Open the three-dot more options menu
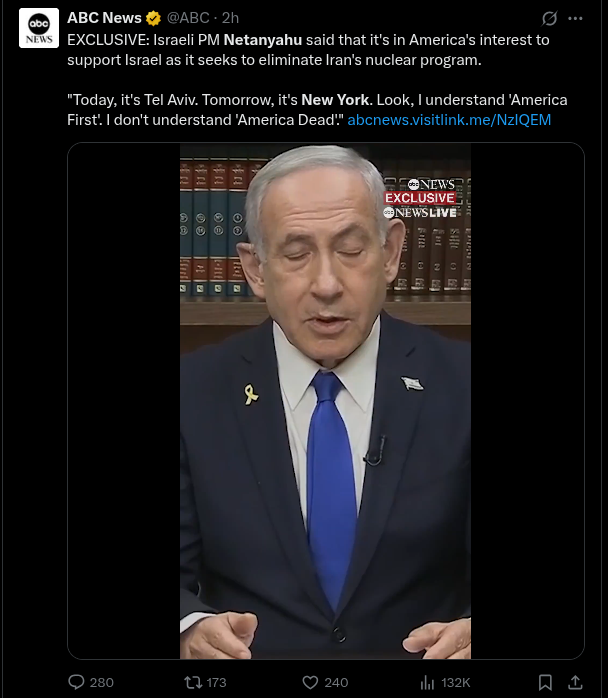 [576, 18]
